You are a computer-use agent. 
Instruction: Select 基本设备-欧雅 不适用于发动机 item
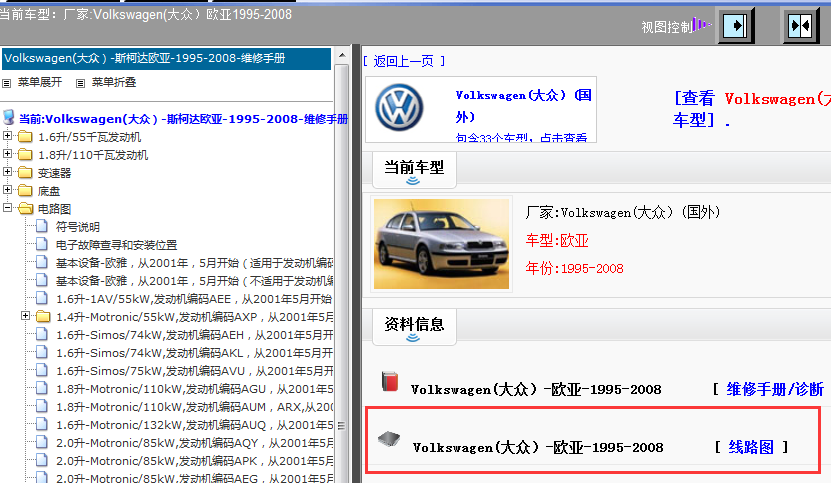(195, 281)
